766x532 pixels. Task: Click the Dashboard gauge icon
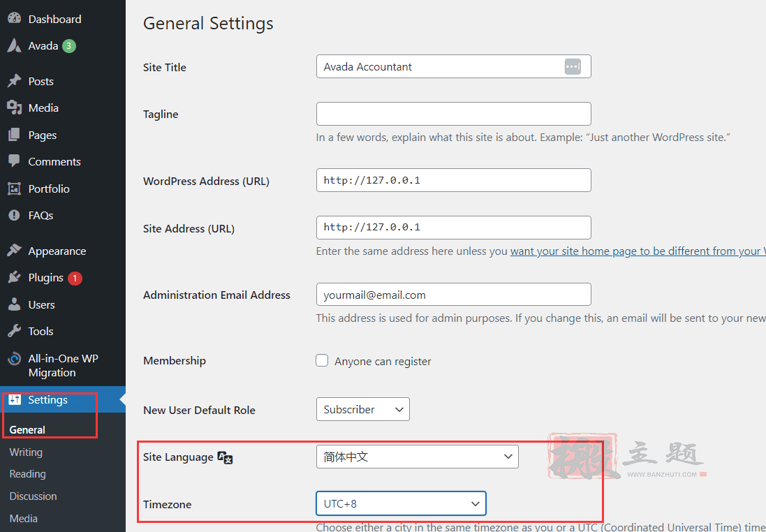pos(15,18)
